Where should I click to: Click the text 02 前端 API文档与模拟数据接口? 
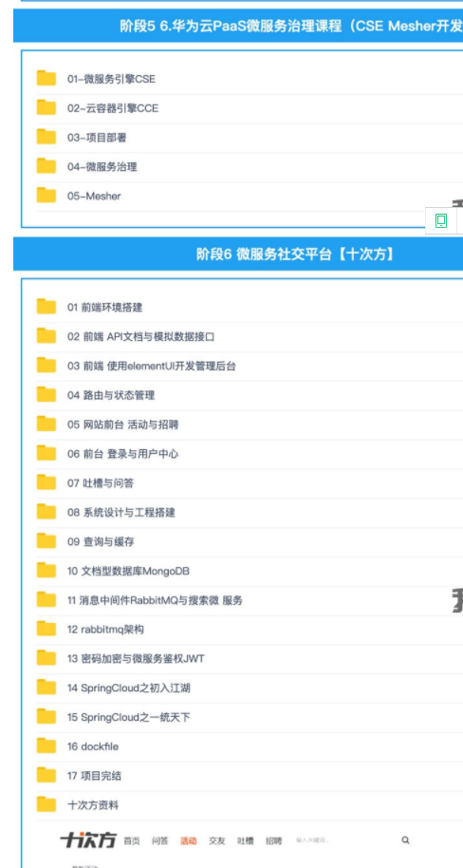coord(141,336)
